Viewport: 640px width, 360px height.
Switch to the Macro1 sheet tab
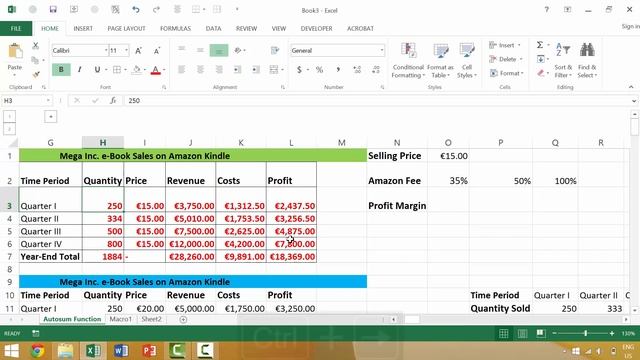120,319
